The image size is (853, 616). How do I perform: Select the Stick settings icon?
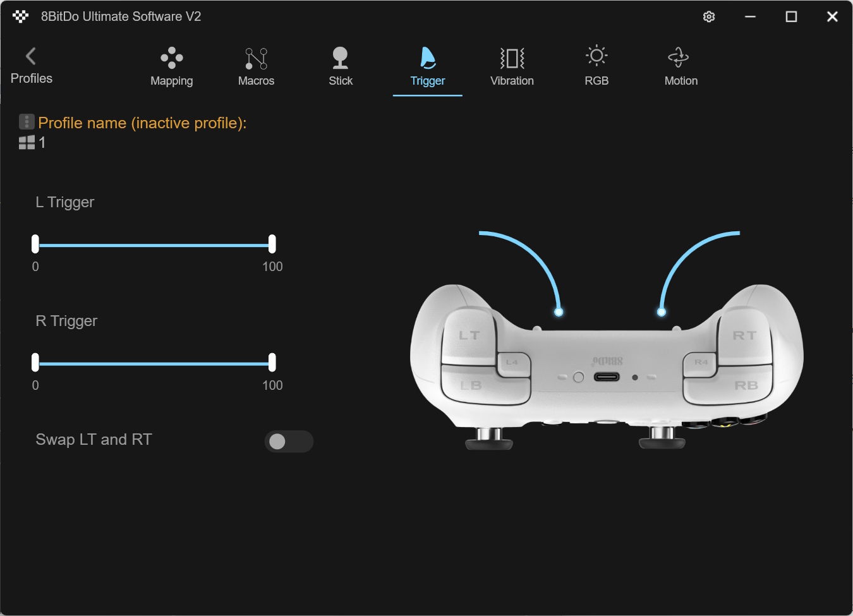point(340,58)
